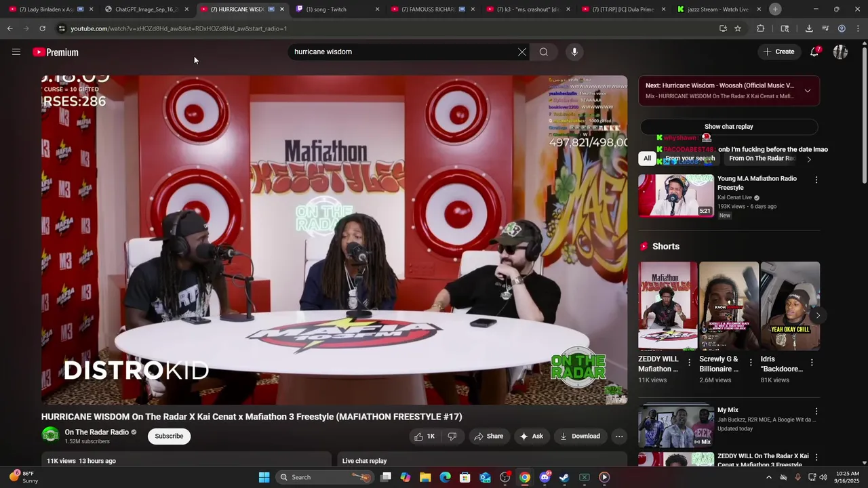Open YouTube notifications bell
Viewport: 868px width, 488px height.
point(815,52)
